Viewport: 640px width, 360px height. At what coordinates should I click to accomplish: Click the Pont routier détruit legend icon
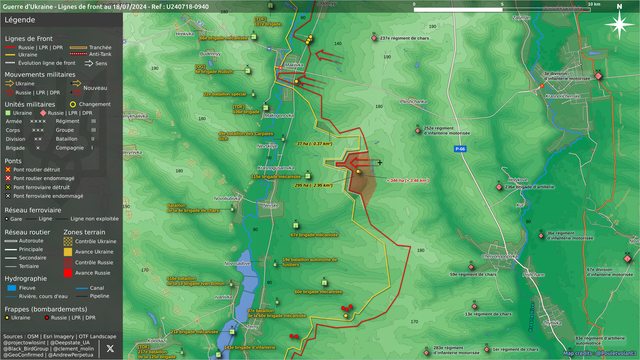click(x=8, y=169)
